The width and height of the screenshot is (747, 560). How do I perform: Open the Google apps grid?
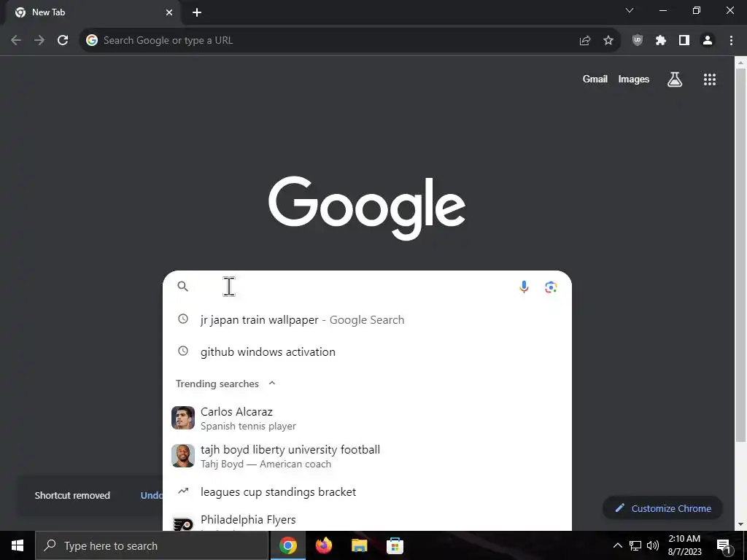tap(710, 79)
